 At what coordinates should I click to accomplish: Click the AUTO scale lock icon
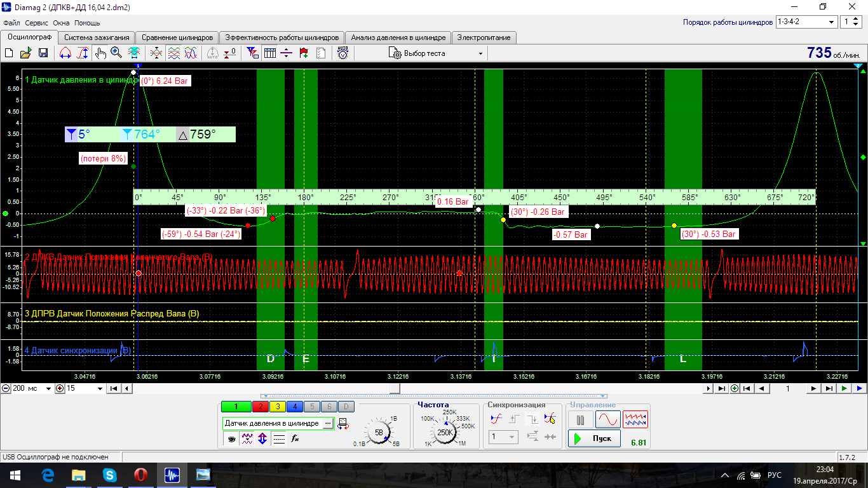coord(212,53)
